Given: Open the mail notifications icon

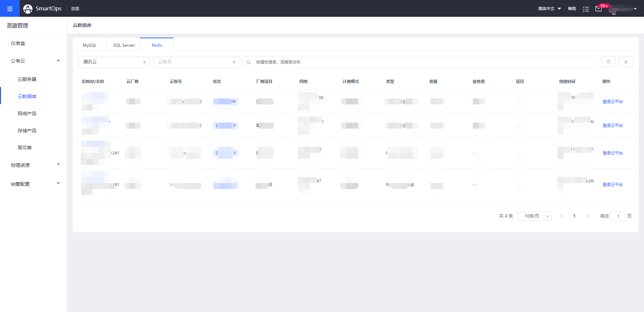Looking at the screenshot, I should pyautogui.click(x=598, y=9).
